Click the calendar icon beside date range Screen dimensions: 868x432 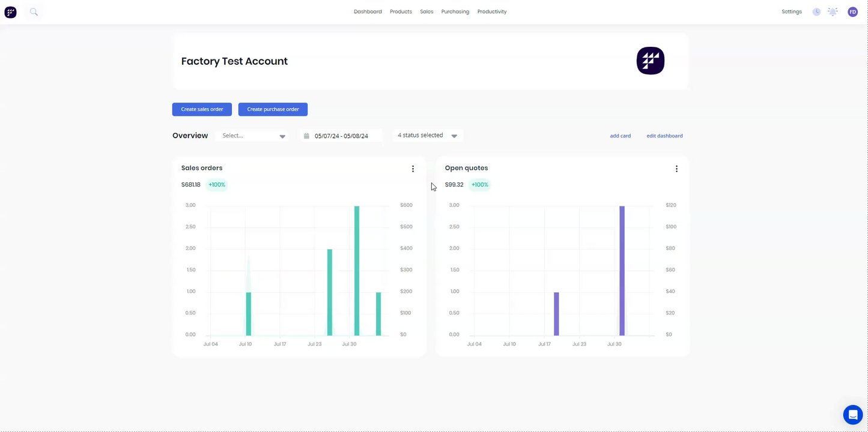pos(306,136)
